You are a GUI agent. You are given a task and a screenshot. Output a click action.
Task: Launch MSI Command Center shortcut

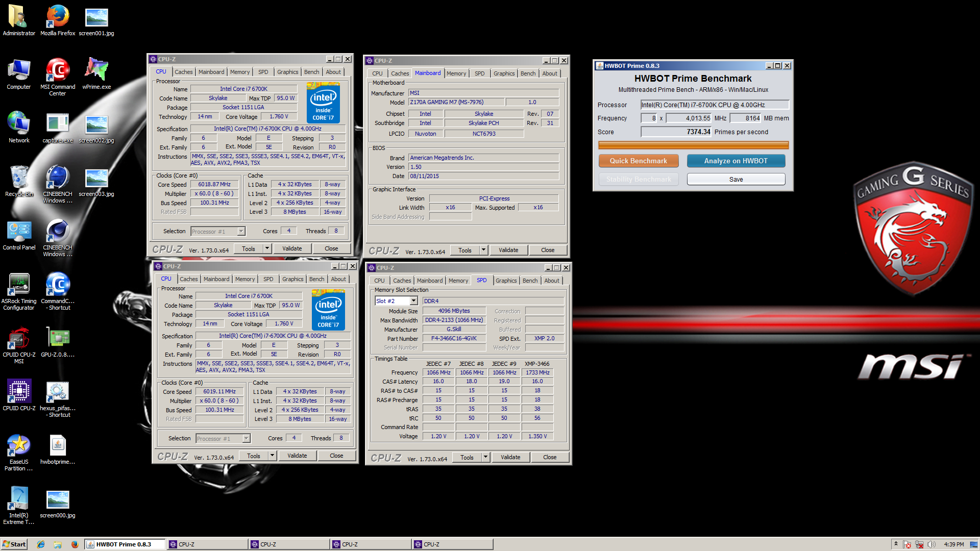(58, 77)
